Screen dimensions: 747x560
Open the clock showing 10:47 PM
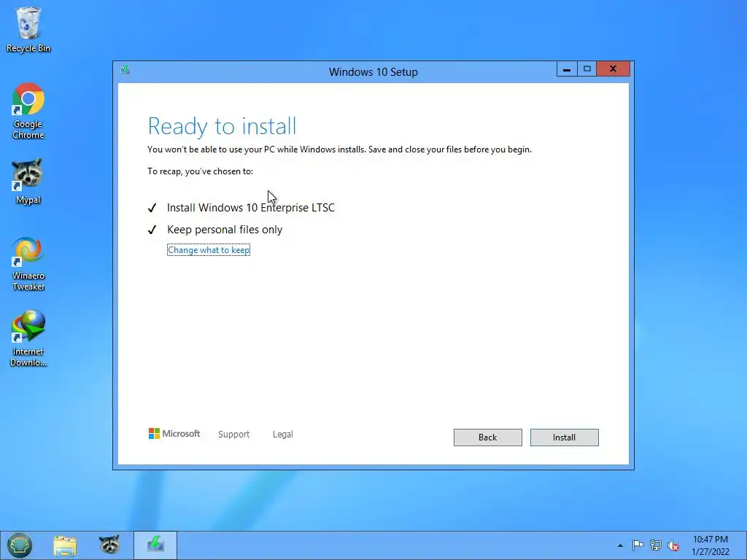point(711,545)
